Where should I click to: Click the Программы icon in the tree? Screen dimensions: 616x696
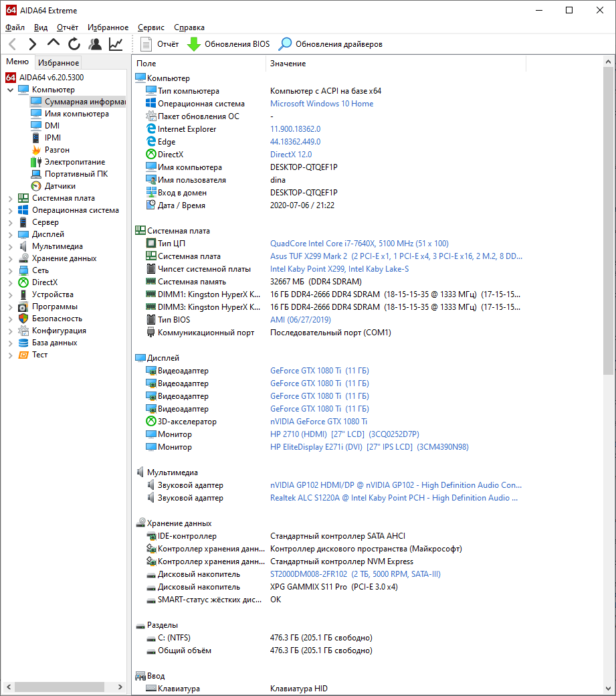[x=23, y=307]
